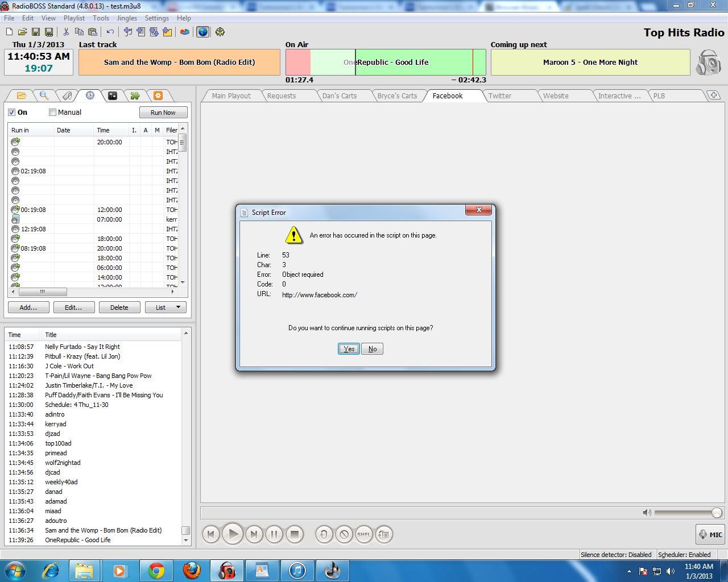
Task: Expand the List dropdown button
Action: click(x=166, y=307)
